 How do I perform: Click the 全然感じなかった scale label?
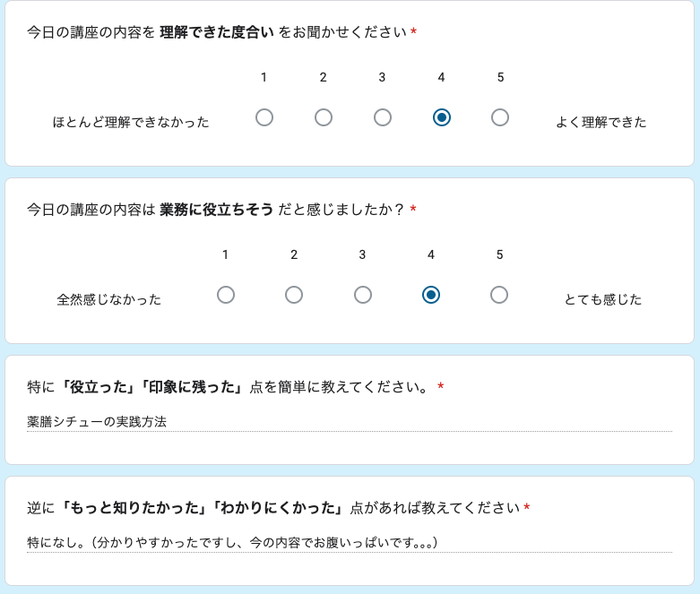[109, 299]
